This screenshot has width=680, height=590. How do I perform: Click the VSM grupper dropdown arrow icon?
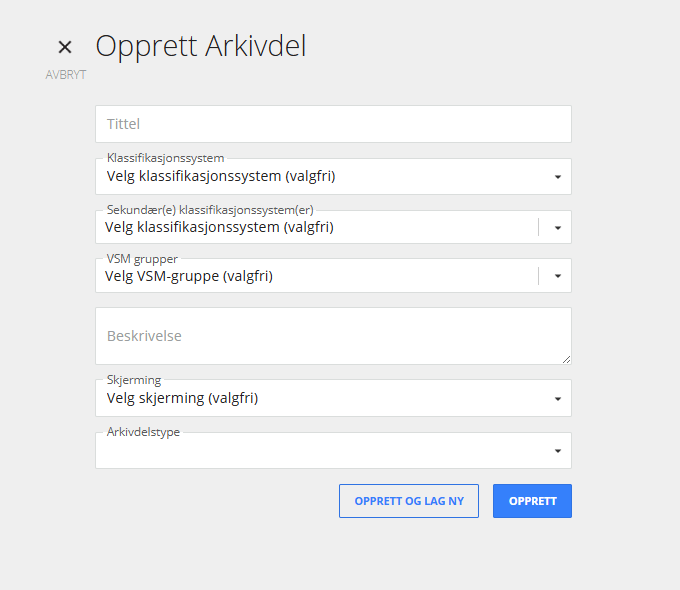tap(558, 276)
